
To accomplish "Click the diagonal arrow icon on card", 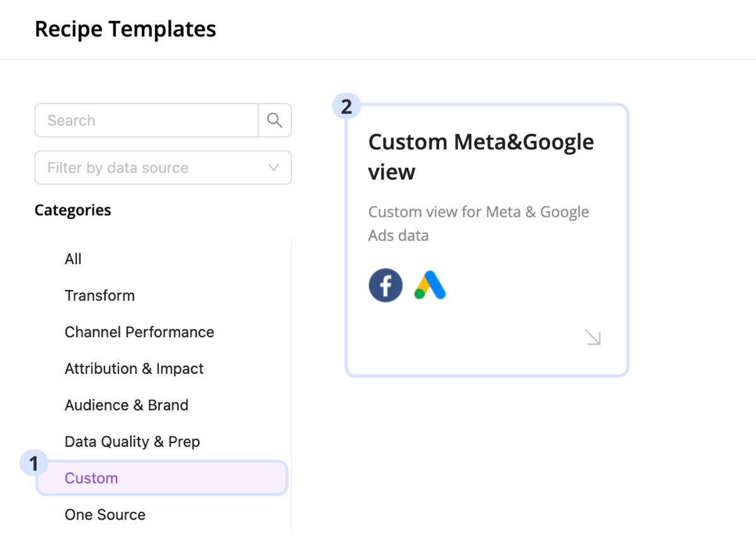I will click(593, 337).
